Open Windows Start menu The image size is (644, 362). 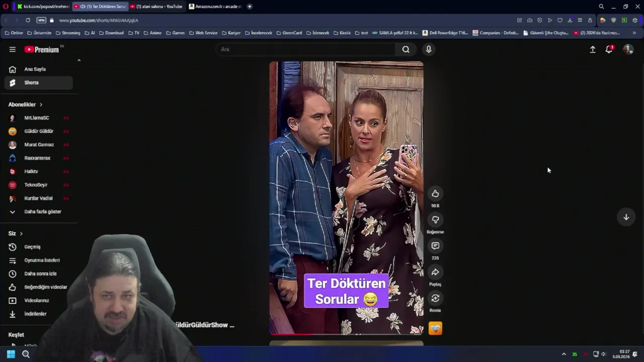[11, 354]
